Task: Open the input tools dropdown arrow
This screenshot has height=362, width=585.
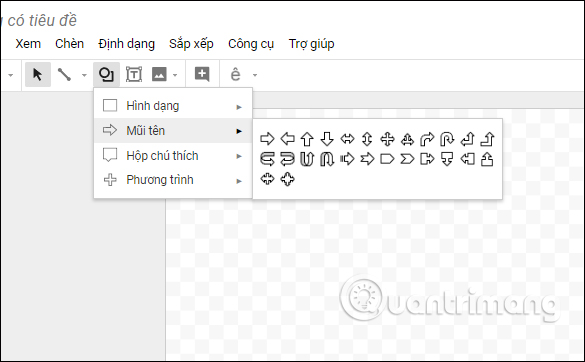Action: tap(255, 75)
